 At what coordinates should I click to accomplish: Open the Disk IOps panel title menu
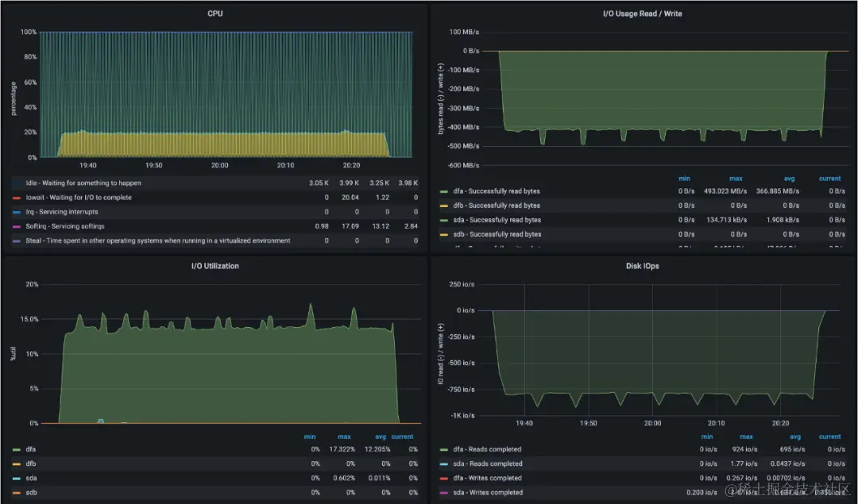coord(643,266)
